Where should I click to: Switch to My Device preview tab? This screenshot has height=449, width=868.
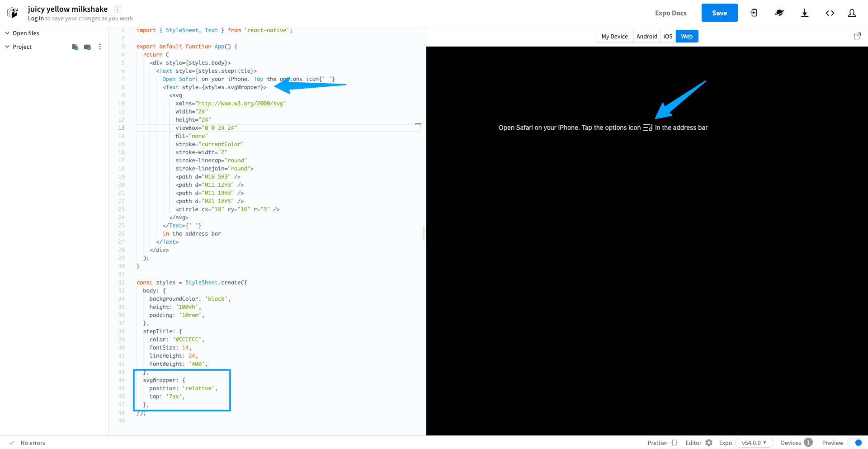(x=614, y=36)
